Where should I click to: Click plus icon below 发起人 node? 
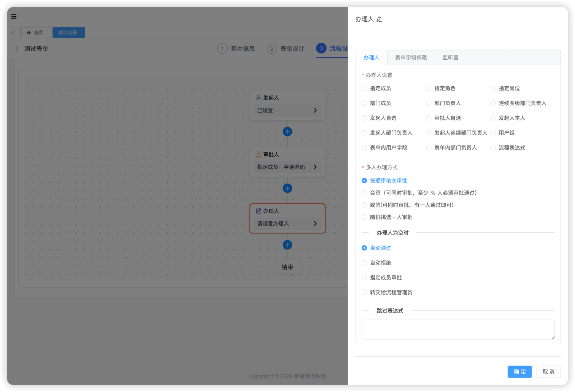coord(287,132)
